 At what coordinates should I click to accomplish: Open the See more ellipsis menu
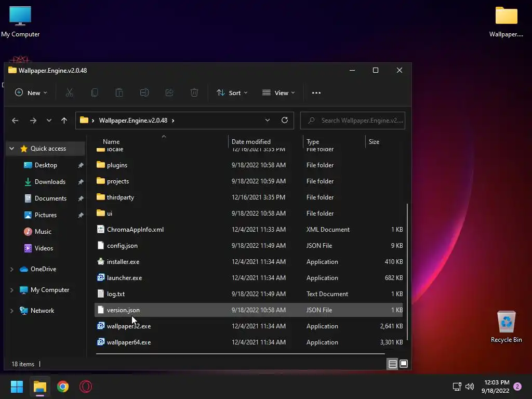(x=316, y=92)
